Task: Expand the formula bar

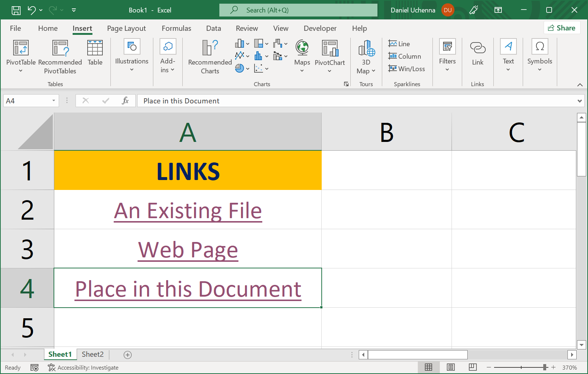Action: click(579, 100)
